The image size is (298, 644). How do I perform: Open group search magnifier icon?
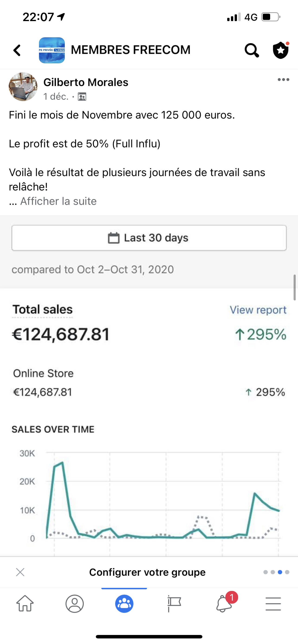(251, 50)
